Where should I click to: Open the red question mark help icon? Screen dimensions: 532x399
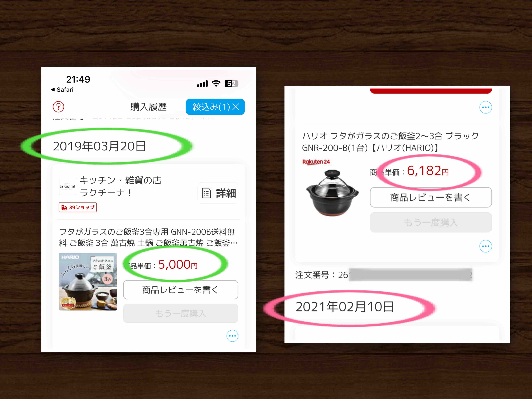(x=58, y=107)
